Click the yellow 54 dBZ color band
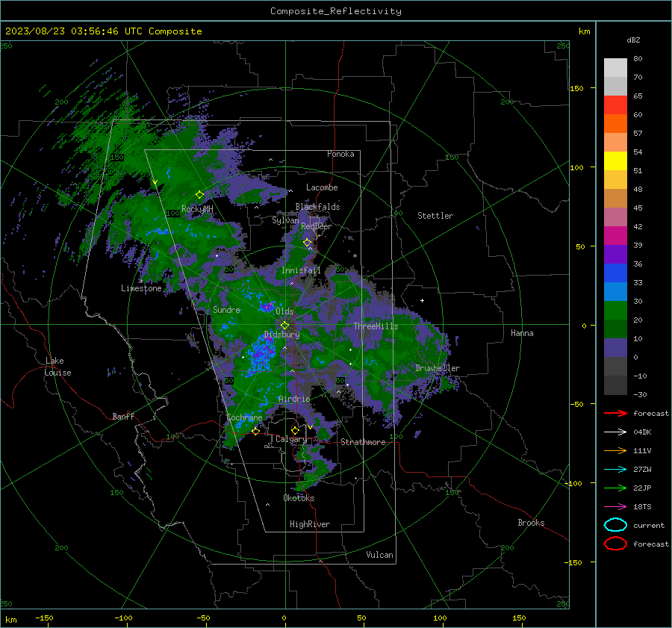Image resolution: width=672 pixels, height=628 pixels. point(615,161)
